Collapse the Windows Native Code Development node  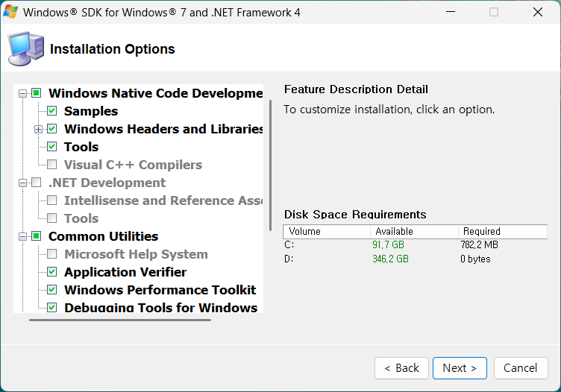point(22,94)
